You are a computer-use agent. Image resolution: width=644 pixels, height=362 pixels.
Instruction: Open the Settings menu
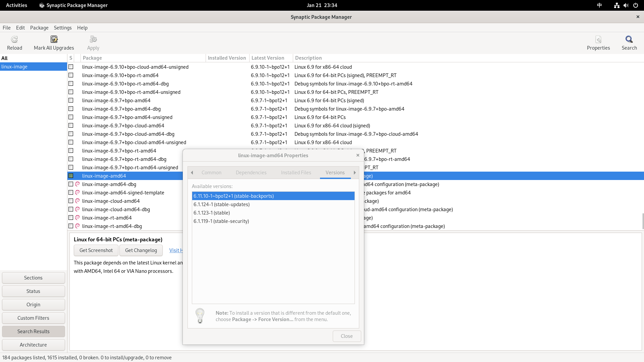63,28
